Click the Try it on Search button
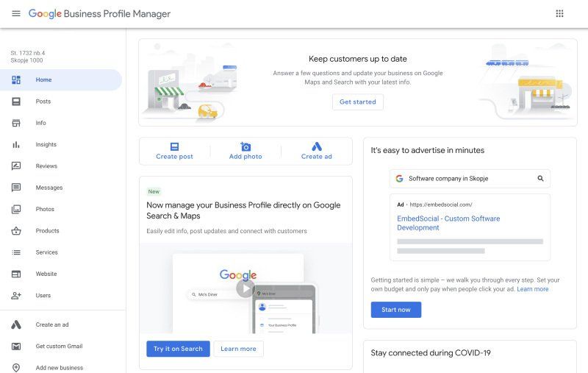The height and width of the screenshot is (373, 588). (178, 349)
